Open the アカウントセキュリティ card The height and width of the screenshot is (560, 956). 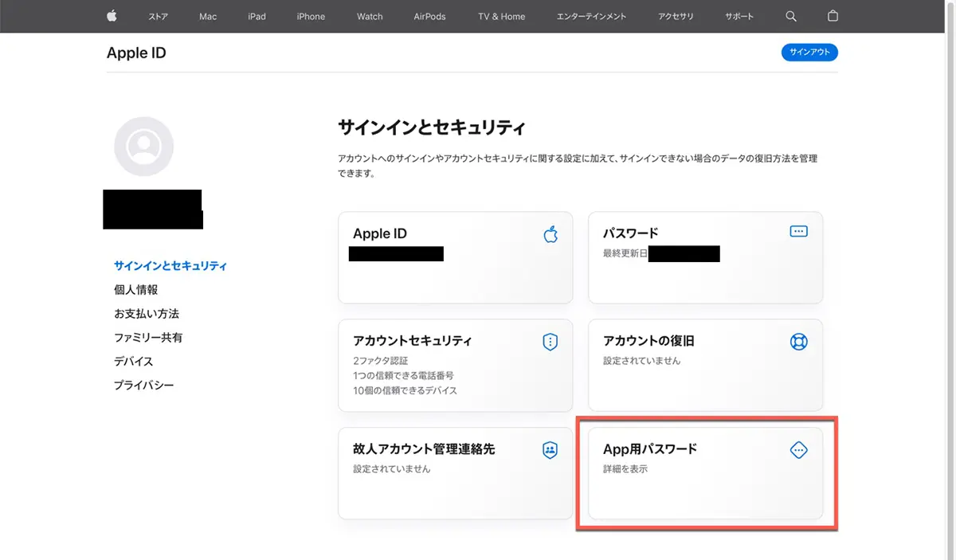[456, 366]
